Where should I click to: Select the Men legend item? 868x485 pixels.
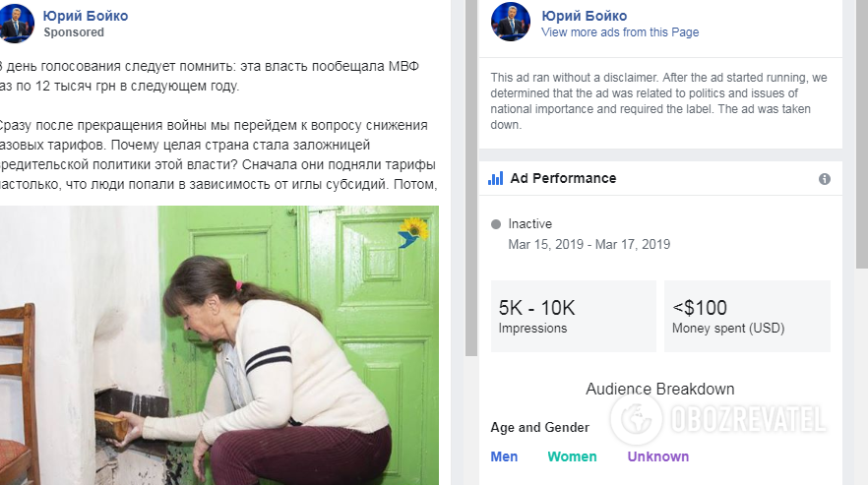[x=504, y=456]
